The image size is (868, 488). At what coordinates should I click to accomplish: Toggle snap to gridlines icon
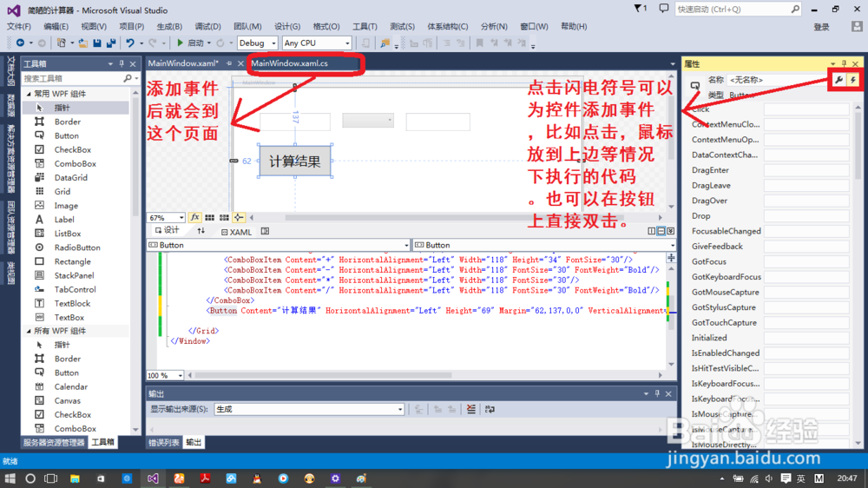coord(224,218)
